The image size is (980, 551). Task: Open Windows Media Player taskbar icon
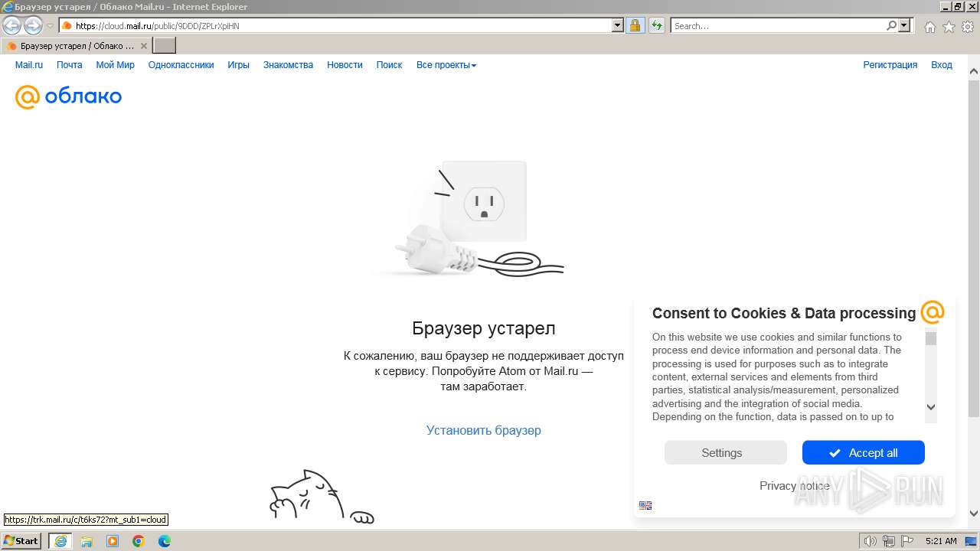tap(113, 541)
